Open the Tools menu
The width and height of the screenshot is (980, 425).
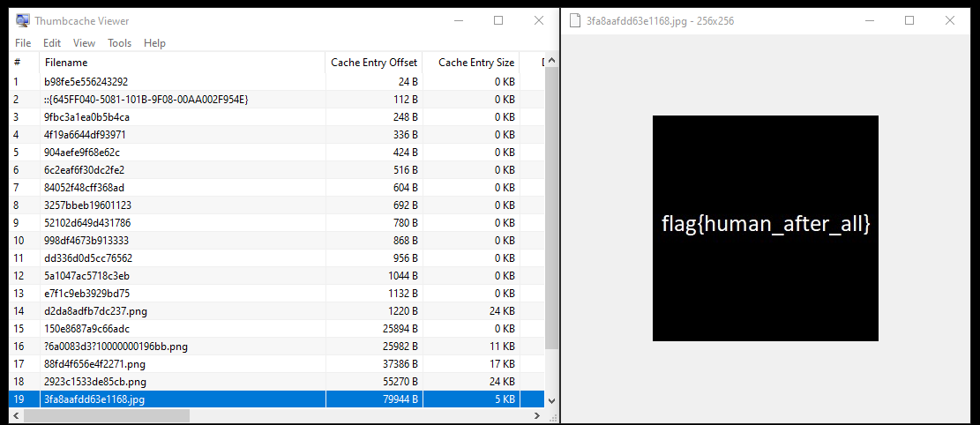(x=119, y=43)
